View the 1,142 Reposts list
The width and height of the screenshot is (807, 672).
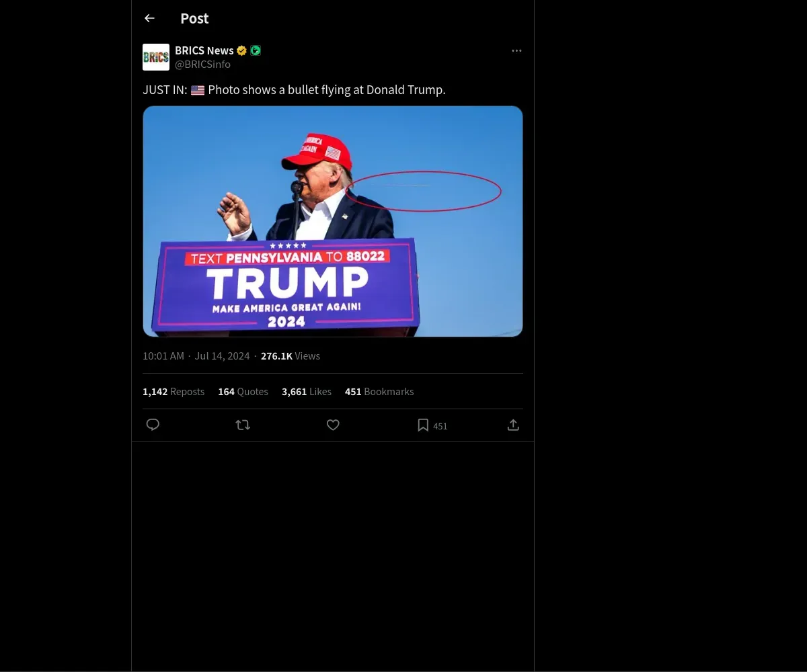tap(174, 391)
